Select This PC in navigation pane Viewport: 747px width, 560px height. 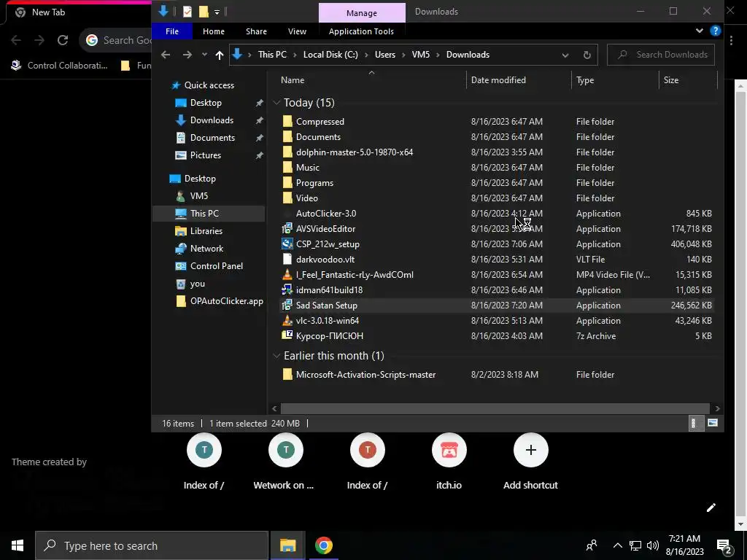tap(204, 214)
